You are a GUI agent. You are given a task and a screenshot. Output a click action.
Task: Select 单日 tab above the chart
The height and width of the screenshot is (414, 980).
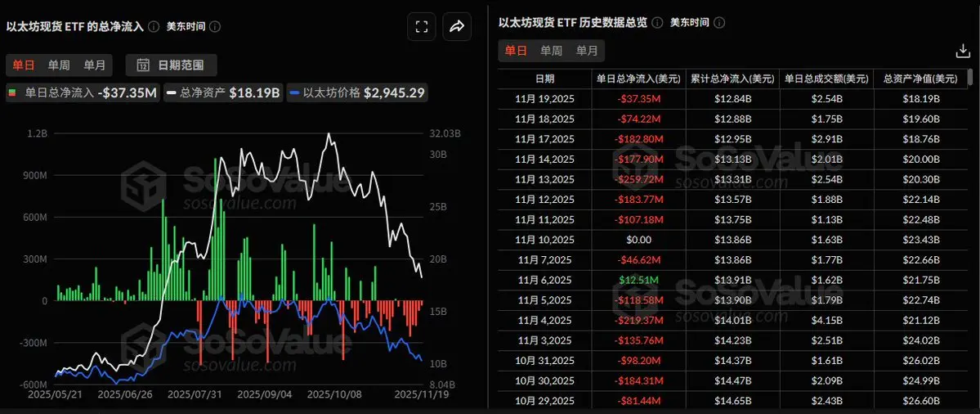click(x=23, y=65)
